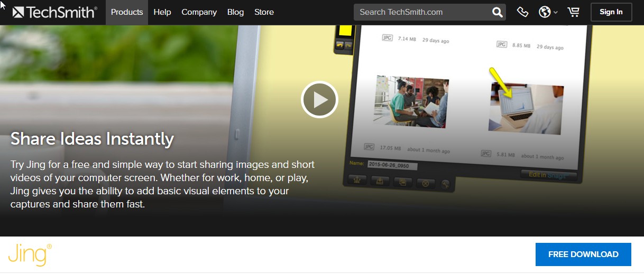The width and height of the screenshot is (644, 274).
Task: Play the Jing intro video
Action: click(x=319, y=99)
